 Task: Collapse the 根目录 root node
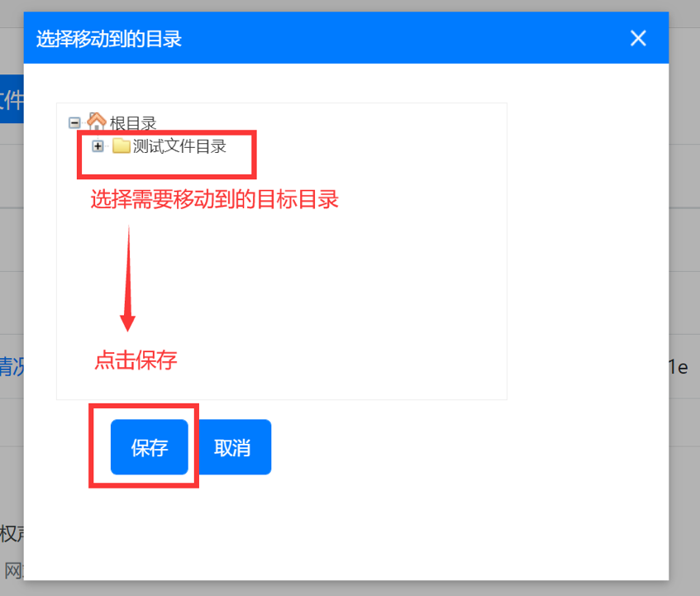(x=74, y=122)
